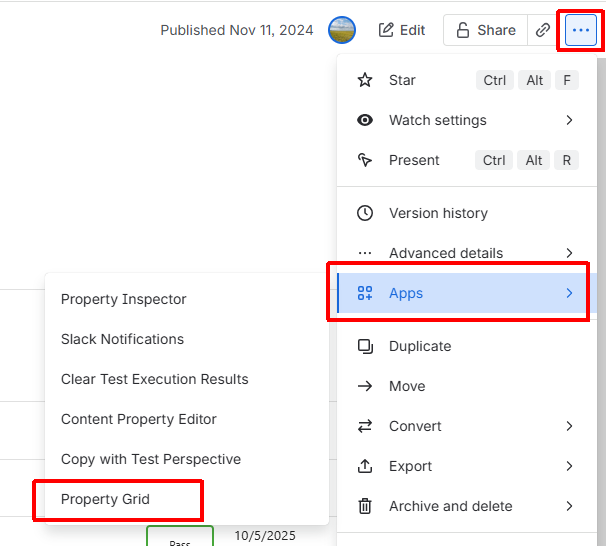Click the three-dot more actions button
This screenshot has width=606, height=546.
click(580, 30)
